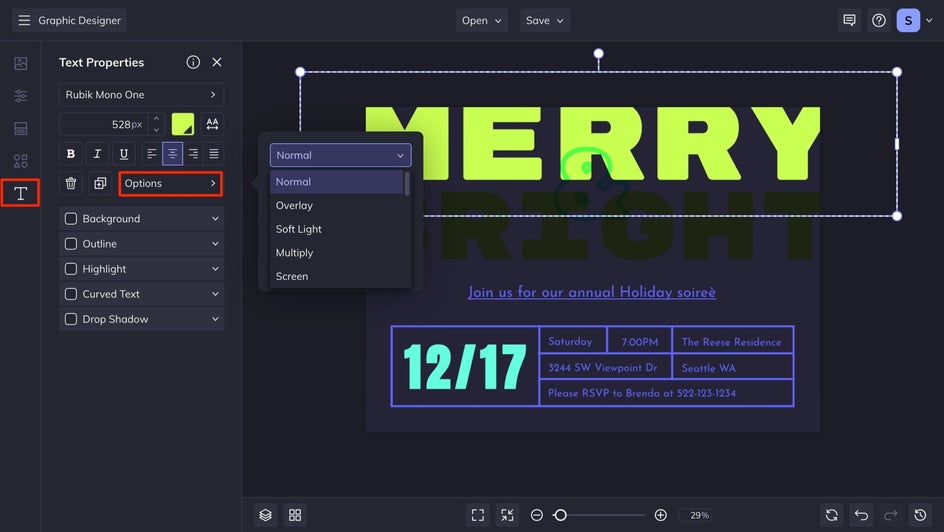944x532 pixels.
Task: Click the reset refresh arrows icon
Action: click(x=831, y=515)
